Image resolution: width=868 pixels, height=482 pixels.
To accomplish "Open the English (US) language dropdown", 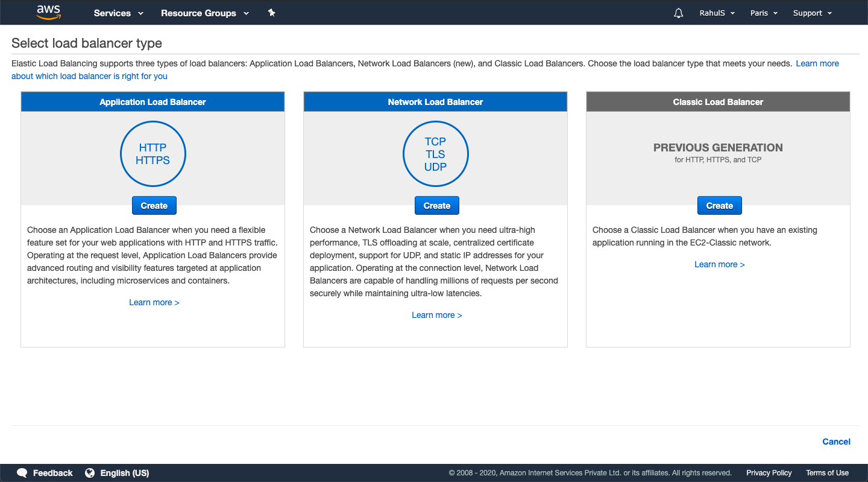I will 124,473.
